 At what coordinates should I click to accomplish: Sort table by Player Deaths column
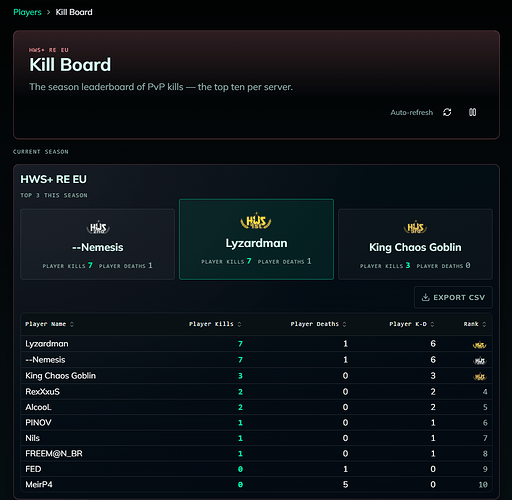318,324
